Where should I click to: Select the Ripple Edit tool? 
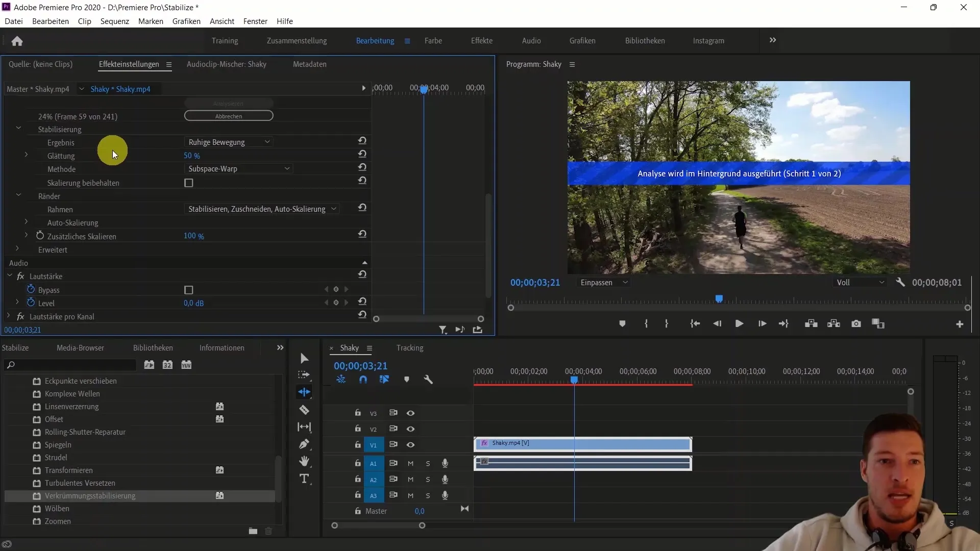pyautogui.click(x=304, y=392)
